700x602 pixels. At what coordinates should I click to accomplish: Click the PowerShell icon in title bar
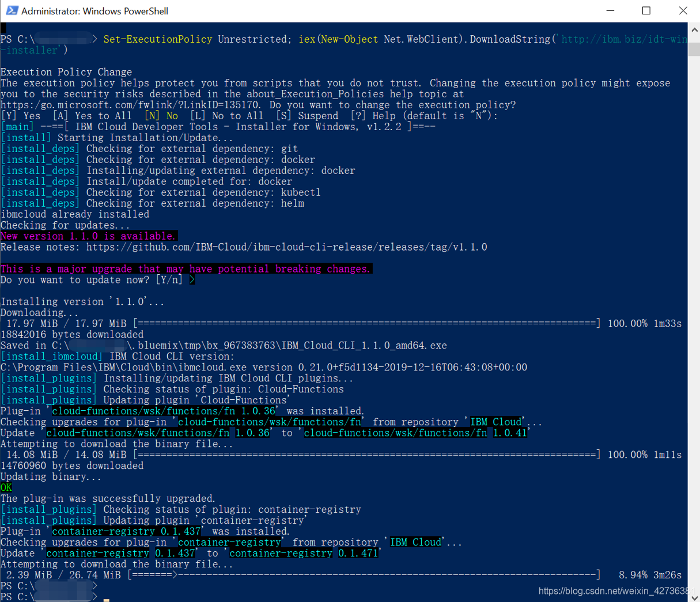[x=12, y=10]
